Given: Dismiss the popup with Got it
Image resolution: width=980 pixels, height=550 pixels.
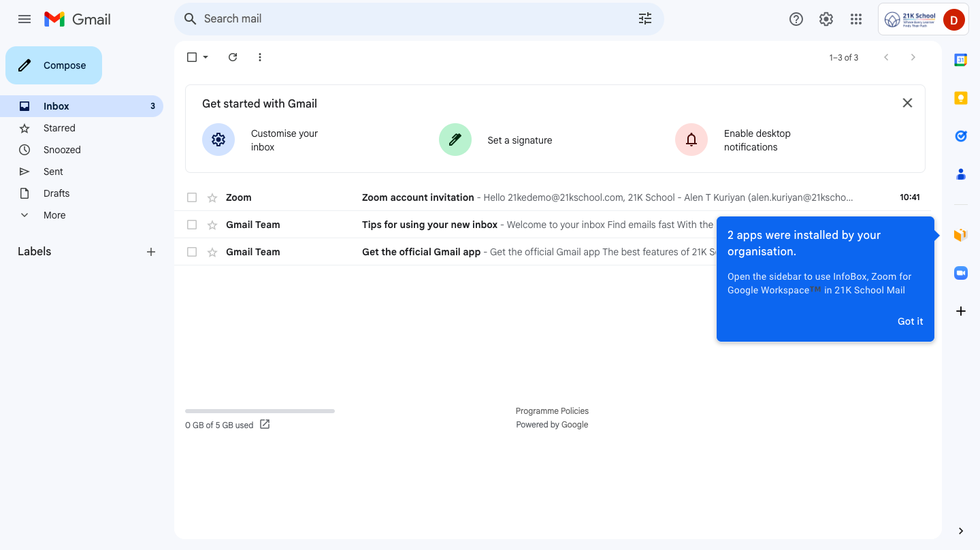Looking at the screenshot, I should click(x=910, y=321).
